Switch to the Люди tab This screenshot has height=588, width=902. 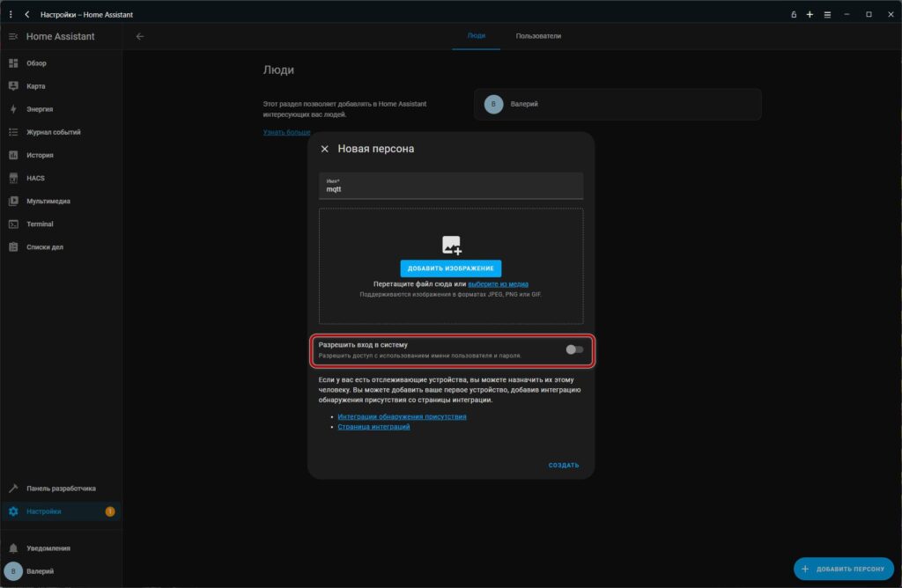[476, 36]
